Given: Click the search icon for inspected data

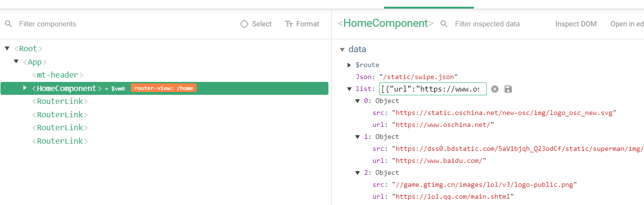Looking at the screenshot, I should tap(444, 24).
